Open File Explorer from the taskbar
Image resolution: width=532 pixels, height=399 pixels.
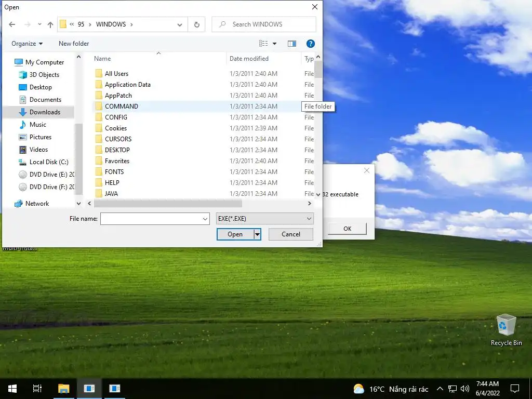point(63,389)
